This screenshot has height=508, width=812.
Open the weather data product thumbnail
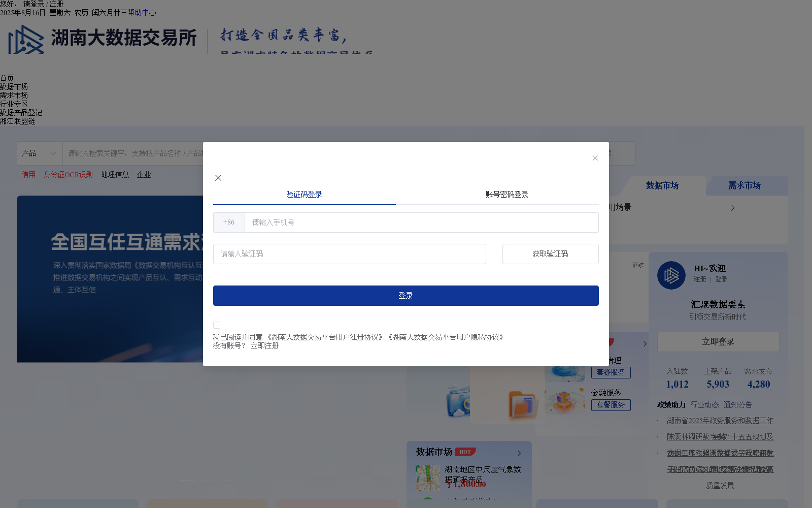click(x=428, y=478)
